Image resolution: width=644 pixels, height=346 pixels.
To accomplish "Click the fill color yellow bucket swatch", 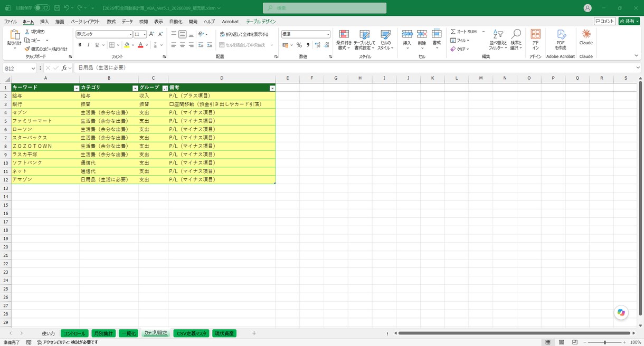I will tap(127, 45).
